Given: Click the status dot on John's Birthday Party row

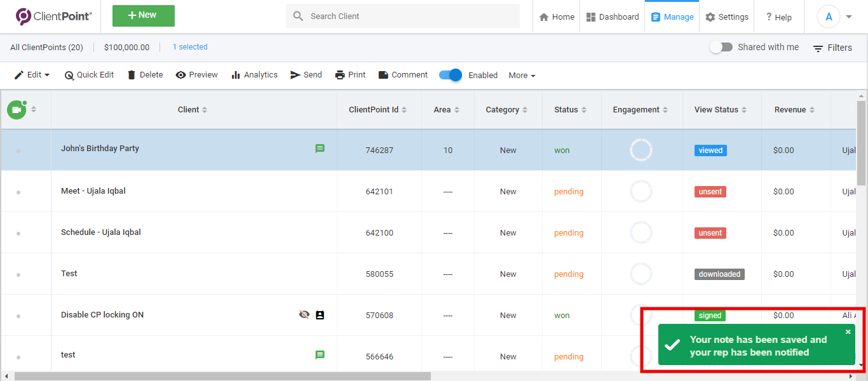Looking at the screenshot, I should (x=18, y=151).
